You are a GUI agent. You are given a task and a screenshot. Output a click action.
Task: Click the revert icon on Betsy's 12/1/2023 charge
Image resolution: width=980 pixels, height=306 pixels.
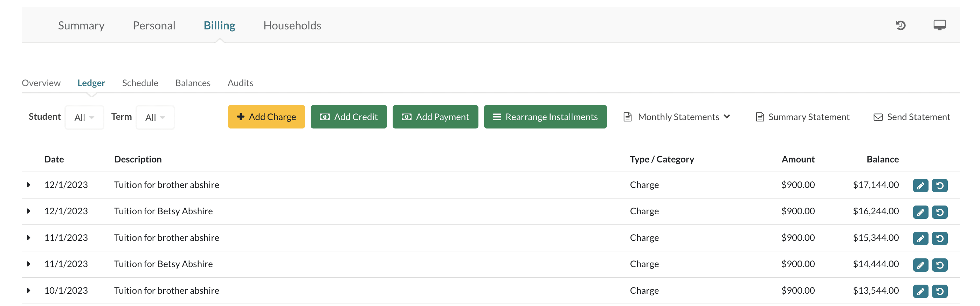tap(940, 212)
